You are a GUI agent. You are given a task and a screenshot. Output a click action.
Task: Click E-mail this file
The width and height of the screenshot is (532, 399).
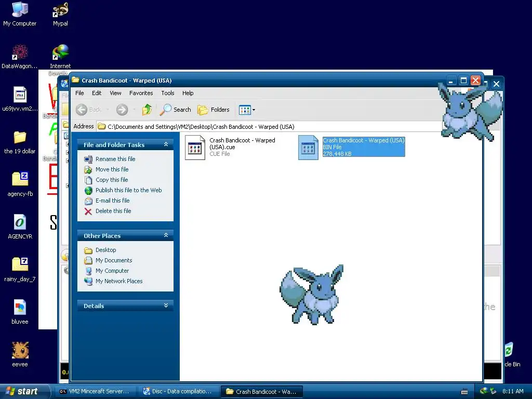tap(112, 201)
